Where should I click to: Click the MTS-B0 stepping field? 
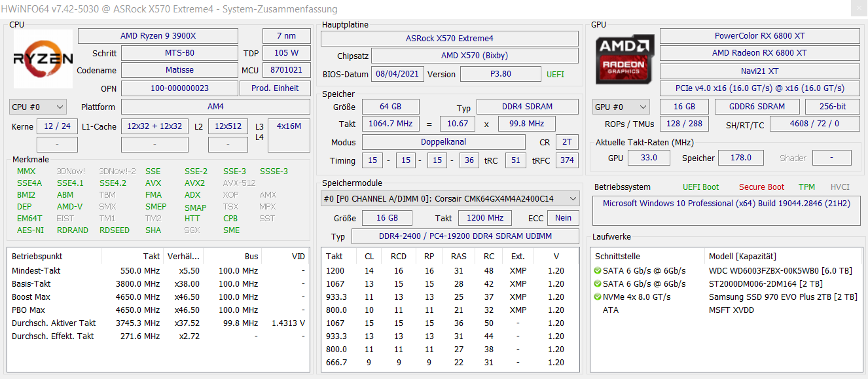click(179, 53)
